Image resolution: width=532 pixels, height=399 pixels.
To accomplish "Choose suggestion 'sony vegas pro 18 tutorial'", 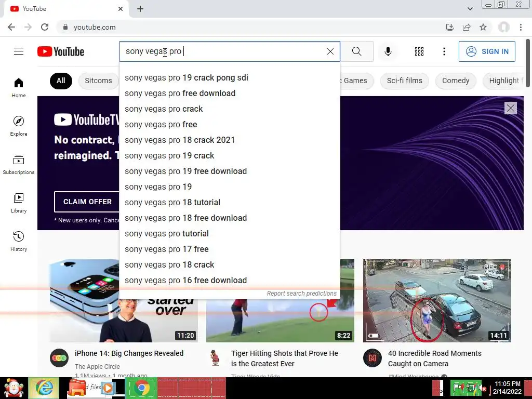I will click(x=229, y=203).
